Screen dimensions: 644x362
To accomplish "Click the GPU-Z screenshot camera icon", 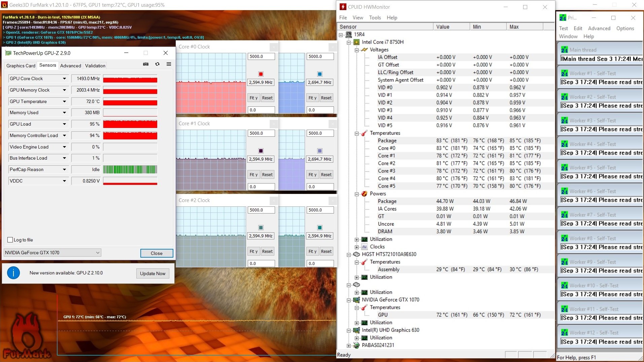I will click(146, 64).
